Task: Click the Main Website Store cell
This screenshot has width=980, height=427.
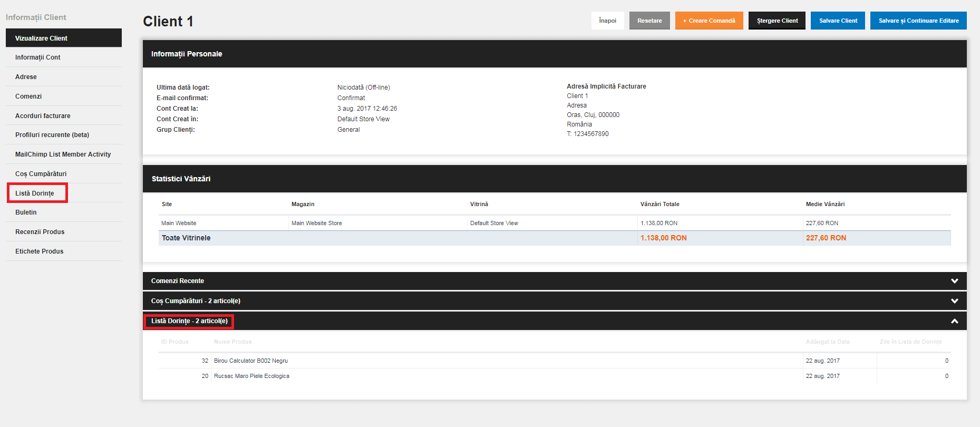Action: point(317,223)
